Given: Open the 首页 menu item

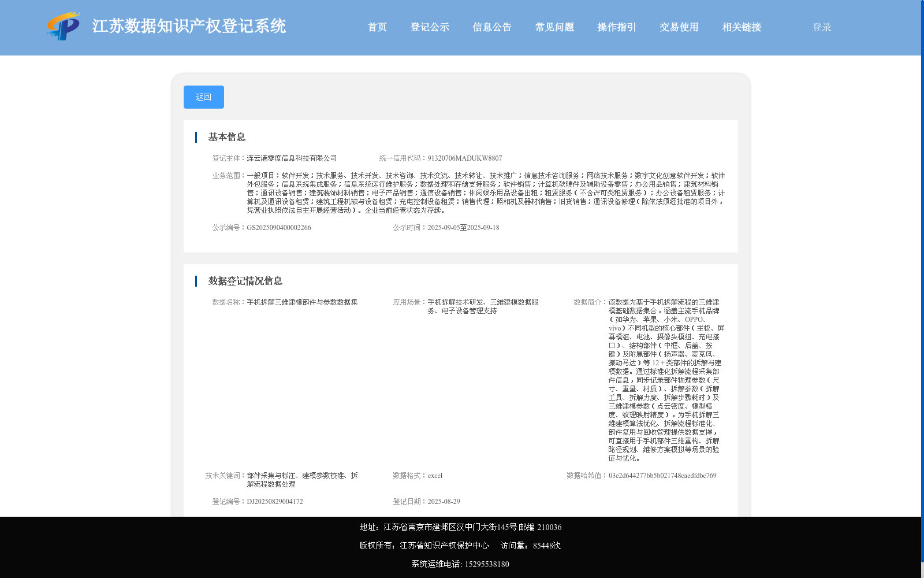Looking at the screenshot, I should [x=377, y=27].
